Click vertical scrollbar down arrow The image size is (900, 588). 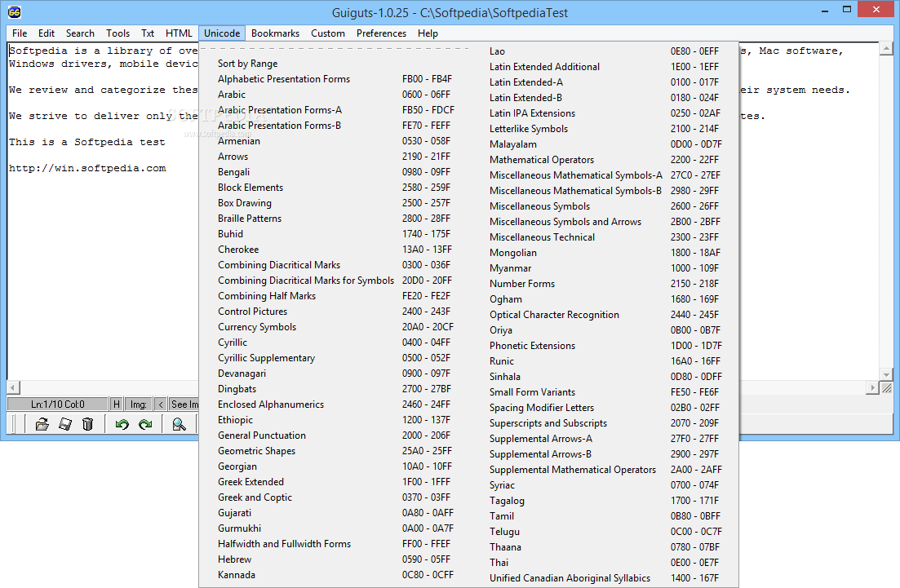[887, 374]
